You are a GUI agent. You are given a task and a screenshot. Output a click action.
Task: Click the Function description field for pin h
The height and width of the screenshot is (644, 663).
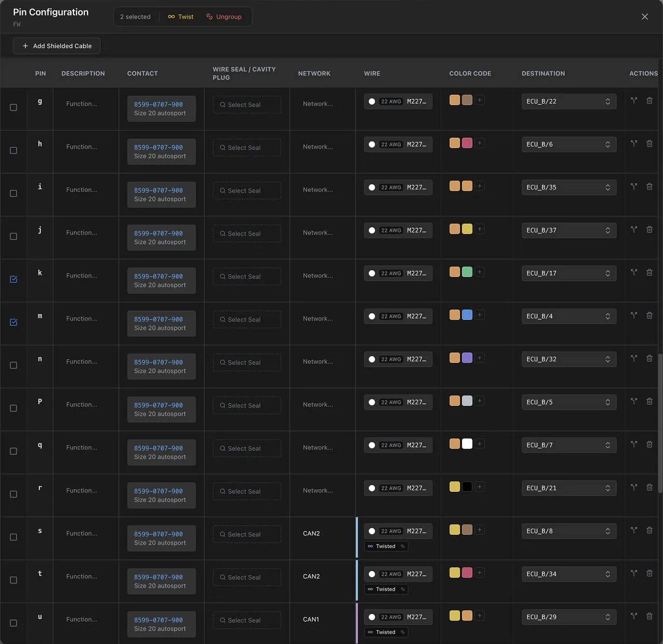pos(82,147)
